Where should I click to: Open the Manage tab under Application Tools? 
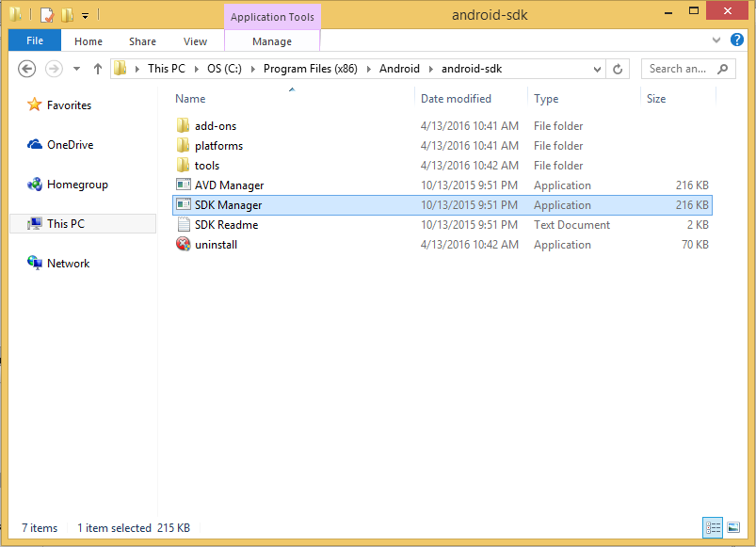coord(272,40)
